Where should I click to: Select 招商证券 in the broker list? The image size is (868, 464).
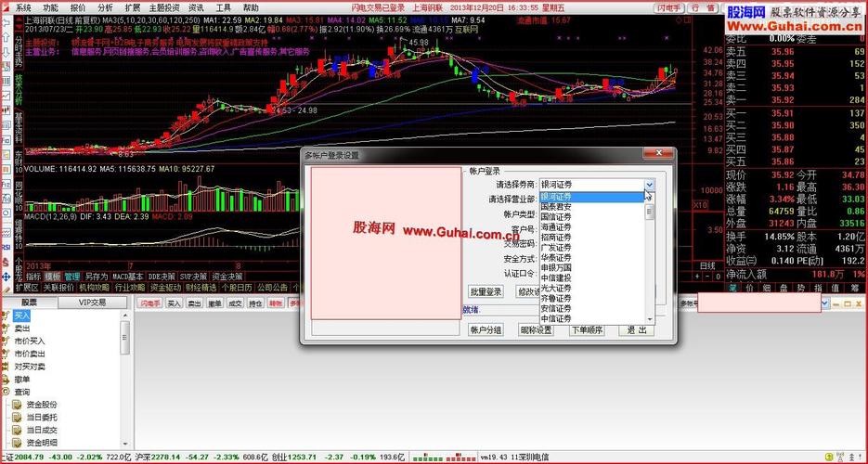[x=556, y=238]
